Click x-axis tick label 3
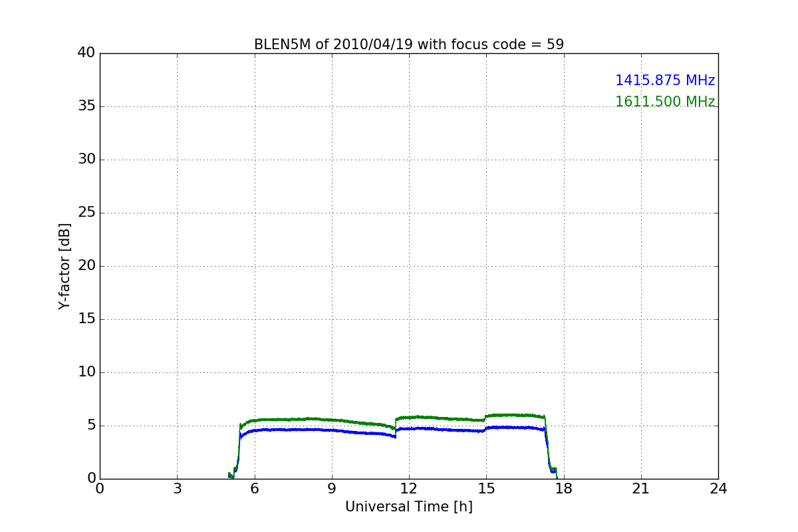This screenshot has width=798, height=532. [x=177, y=488]
